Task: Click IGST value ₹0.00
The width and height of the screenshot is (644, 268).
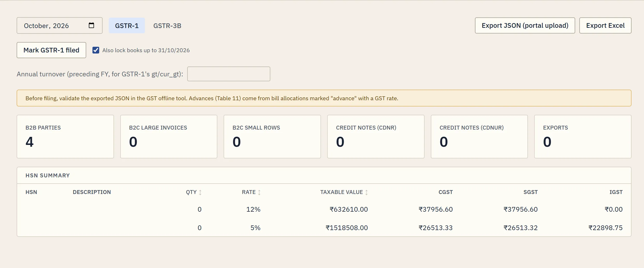Action: [614, 209]
